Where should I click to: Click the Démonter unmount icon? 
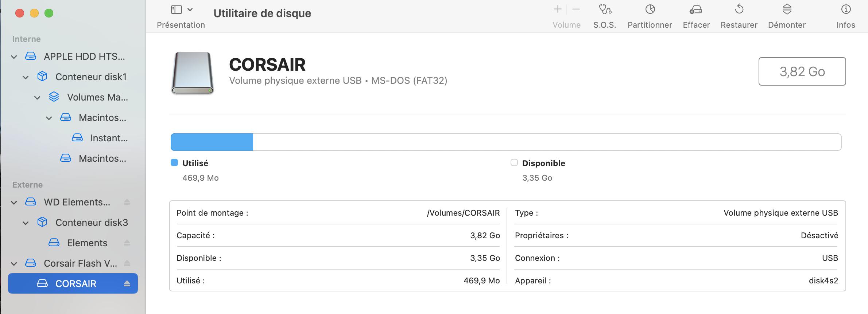(x=787, y=9)
